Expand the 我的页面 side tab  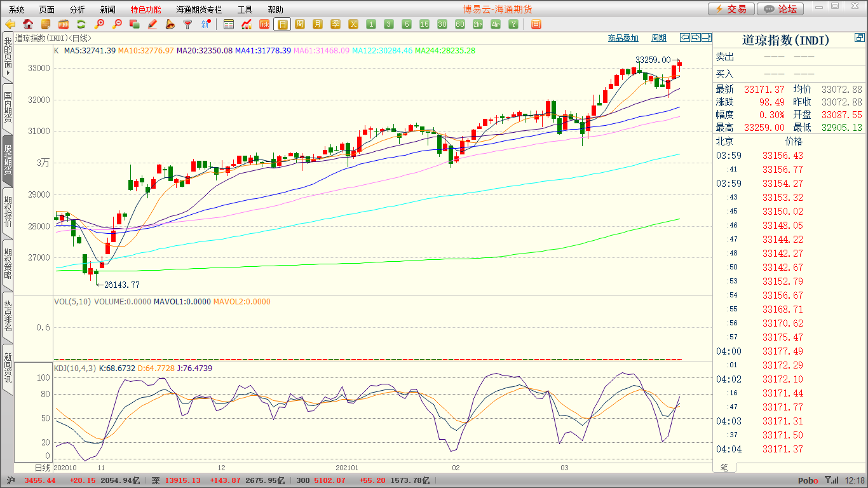coord(8,57)
